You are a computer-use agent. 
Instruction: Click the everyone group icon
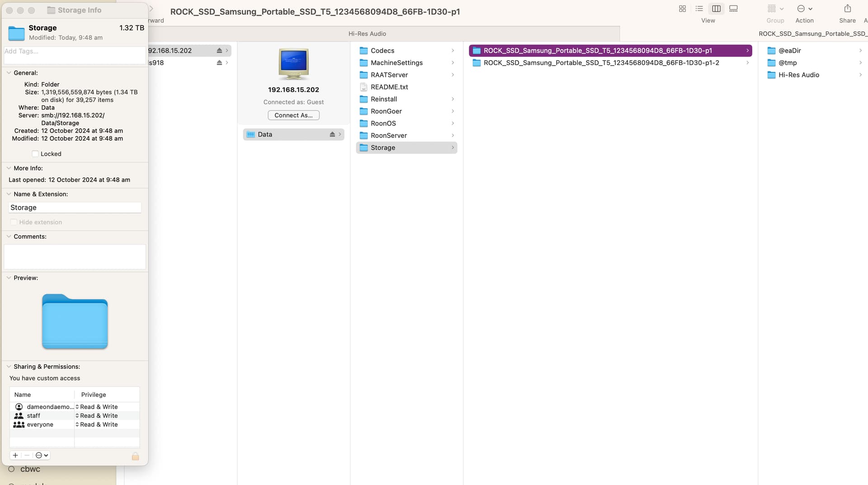19,424
